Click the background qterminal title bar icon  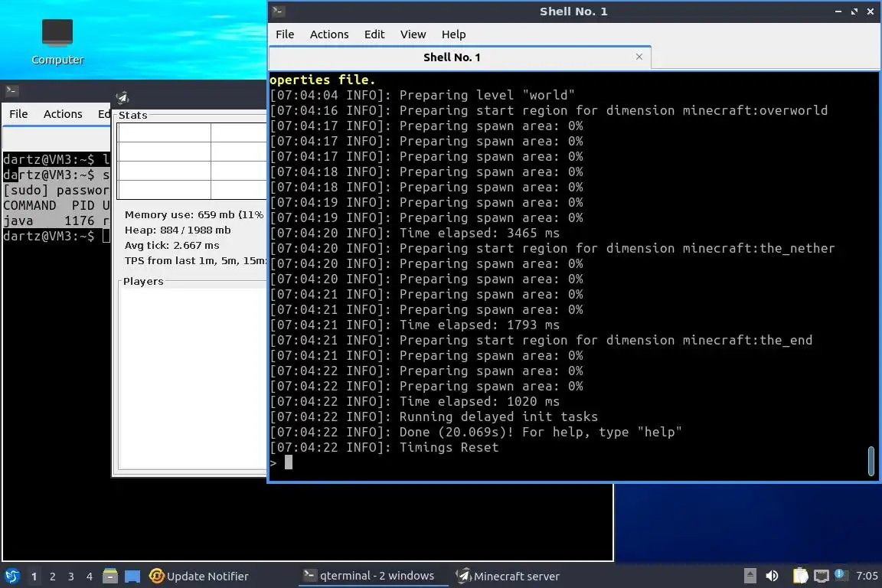11,90
